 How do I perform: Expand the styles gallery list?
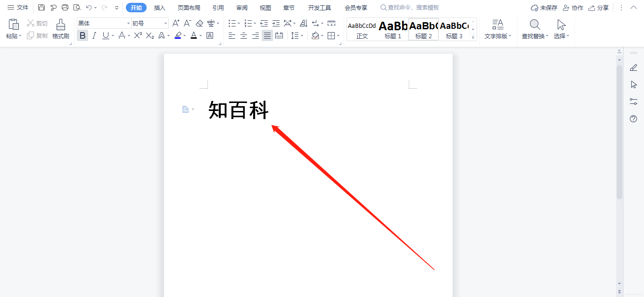473,37
